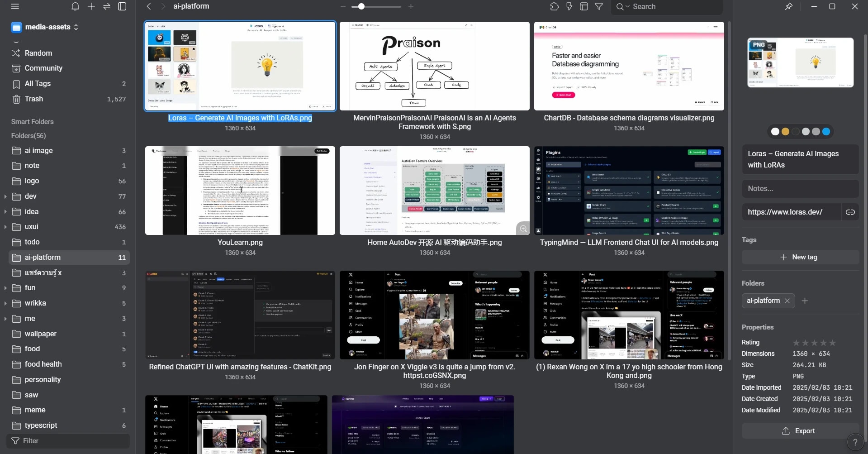Add to another folder plus icon
The image size is (868, 454).
pyautogui.click(x=805, y=301)
